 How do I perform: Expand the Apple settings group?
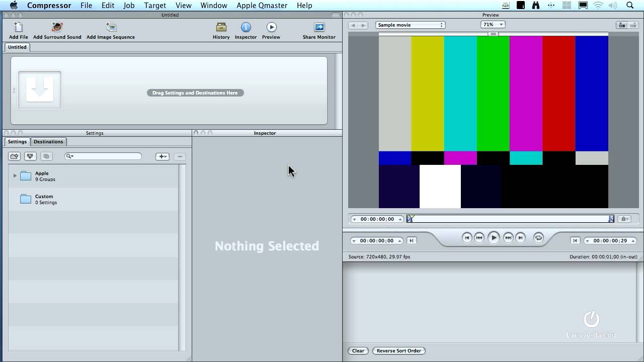click(15, 176)
